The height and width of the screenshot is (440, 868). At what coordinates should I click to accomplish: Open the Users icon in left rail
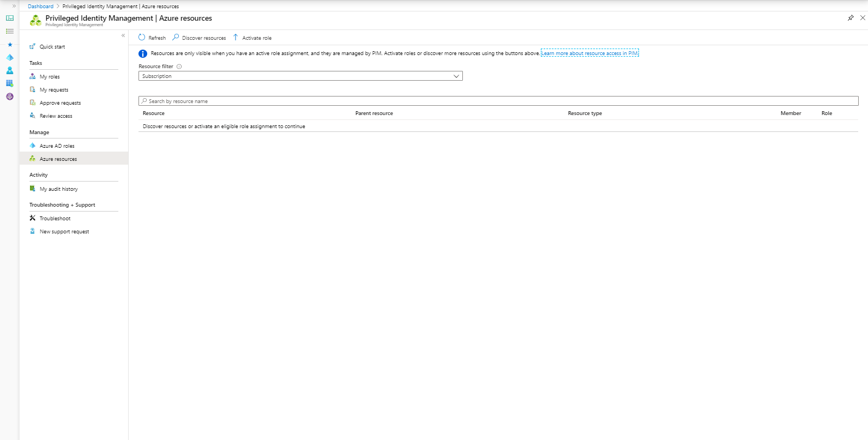(10, 70)
